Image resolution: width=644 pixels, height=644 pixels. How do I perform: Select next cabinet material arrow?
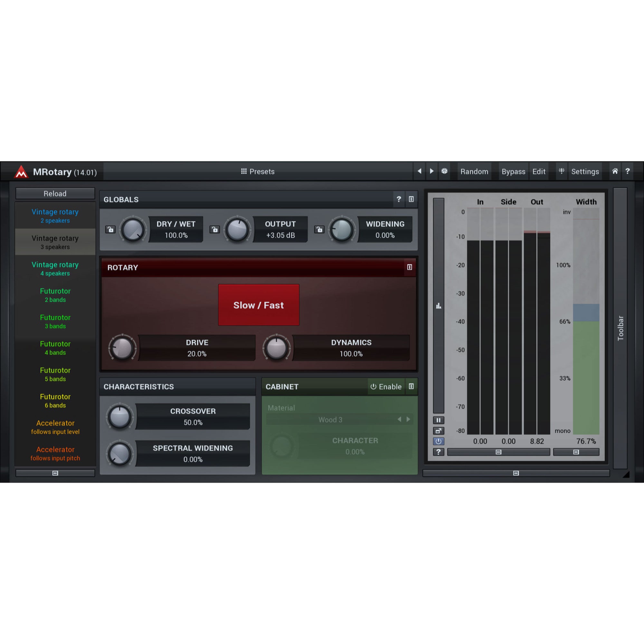pos(408,419)
